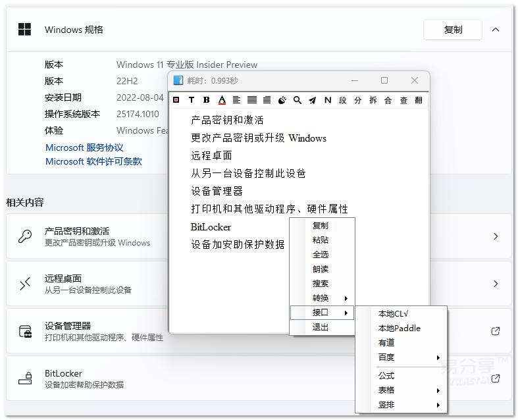
Task: Collapse the Windows 规格 section chevron
Action: [x=495, y=30]
